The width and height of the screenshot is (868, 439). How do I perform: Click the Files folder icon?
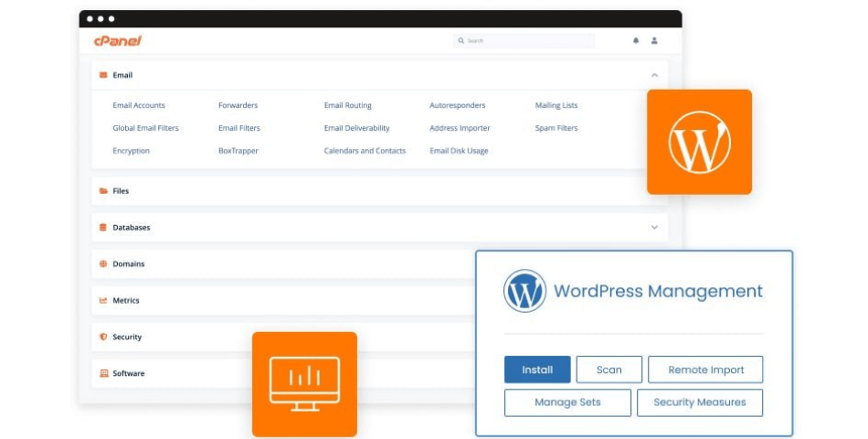pyautogui.click(x=103, y=191)
